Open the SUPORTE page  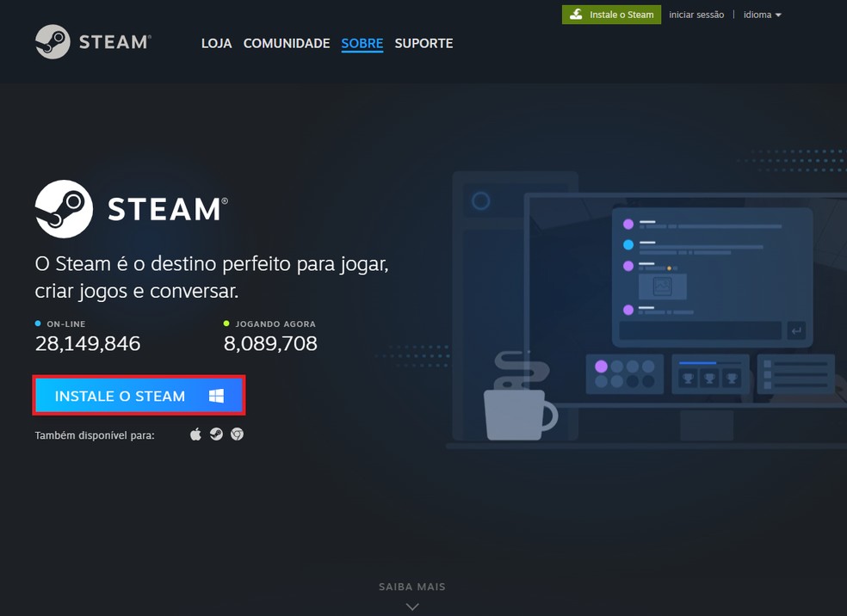coord(423,43)
